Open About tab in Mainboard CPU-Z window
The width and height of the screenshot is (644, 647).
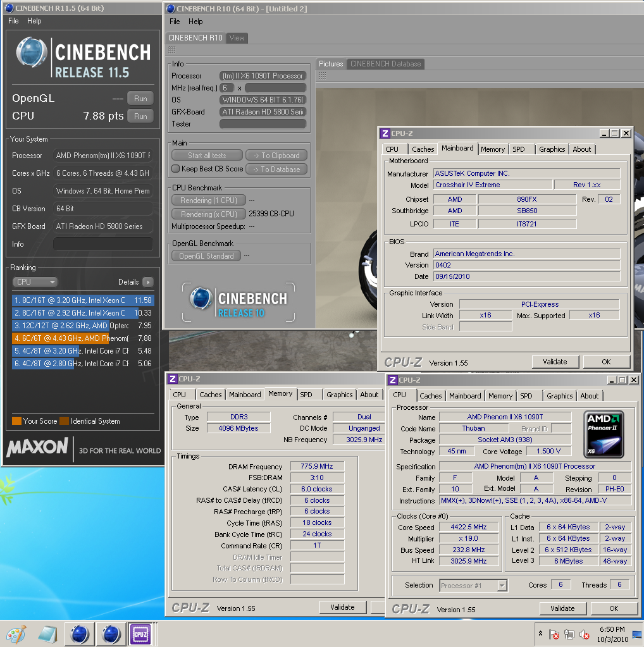(x=581, y=149)
